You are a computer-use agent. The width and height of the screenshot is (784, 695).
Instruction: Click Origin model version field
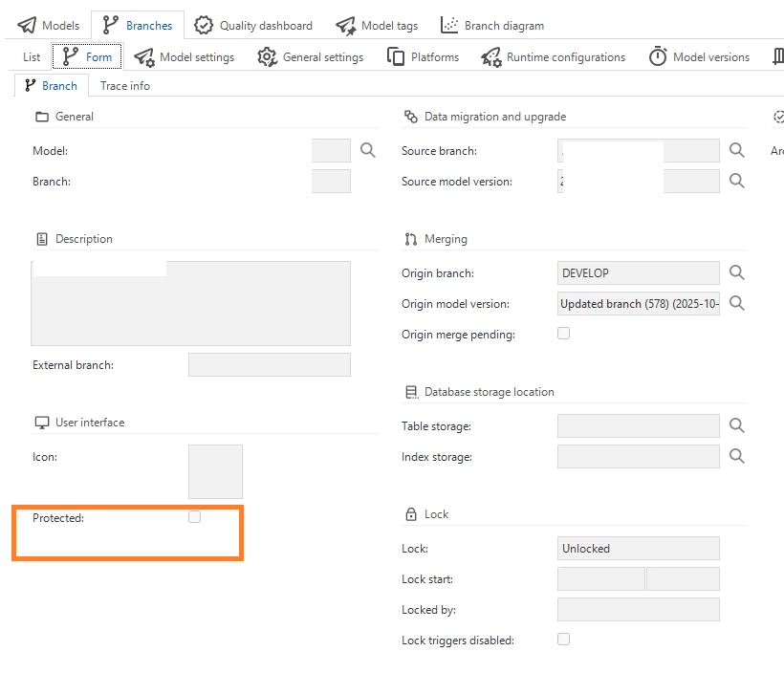coord(639,303)
